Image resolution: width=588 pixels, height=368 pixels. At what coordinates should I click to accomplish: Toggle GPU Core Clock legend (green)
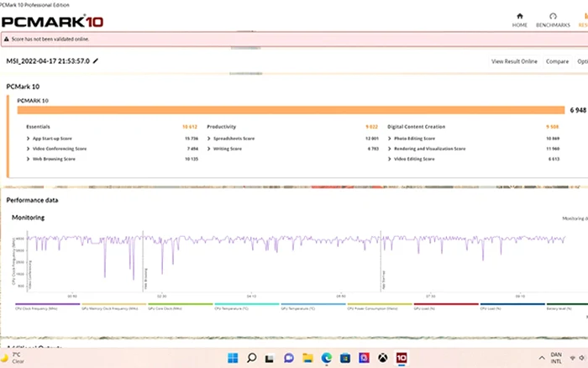coord(180,307)
